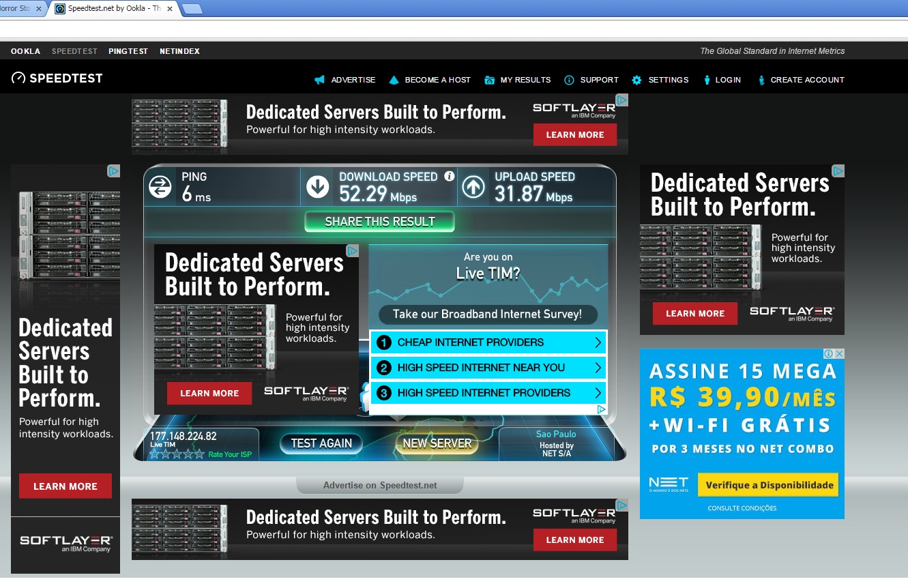Click AdChoices icon on bottom banner ad

point(621,505)
